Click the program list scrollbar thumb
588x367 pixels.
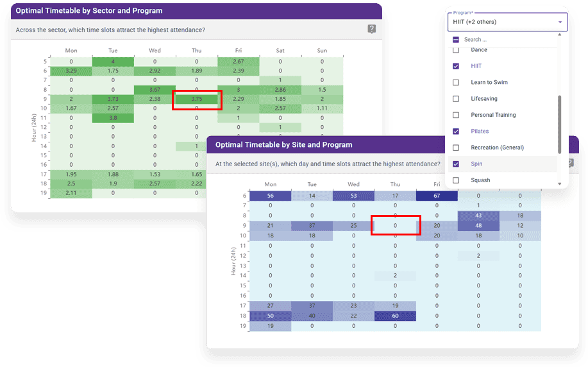point(560,124)
